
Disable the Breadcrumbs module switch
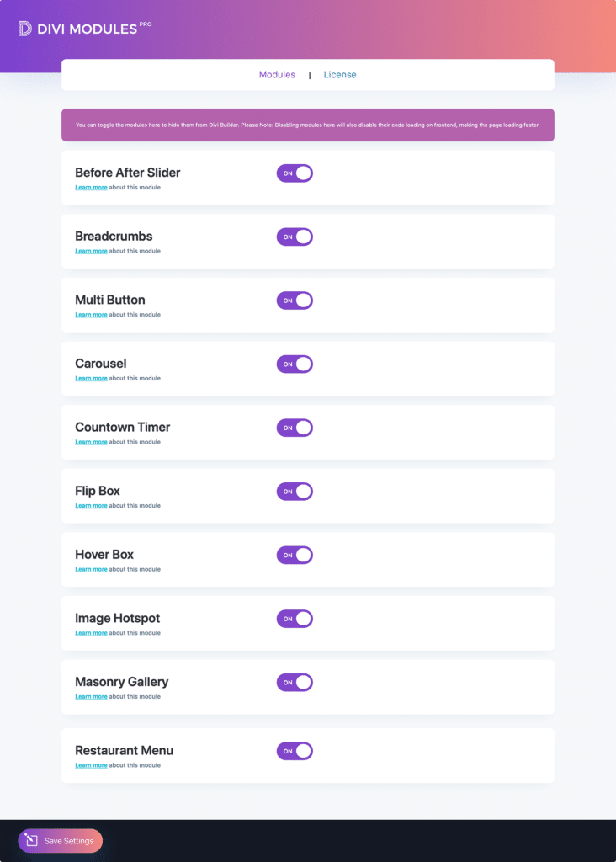(x=295, y=237)
